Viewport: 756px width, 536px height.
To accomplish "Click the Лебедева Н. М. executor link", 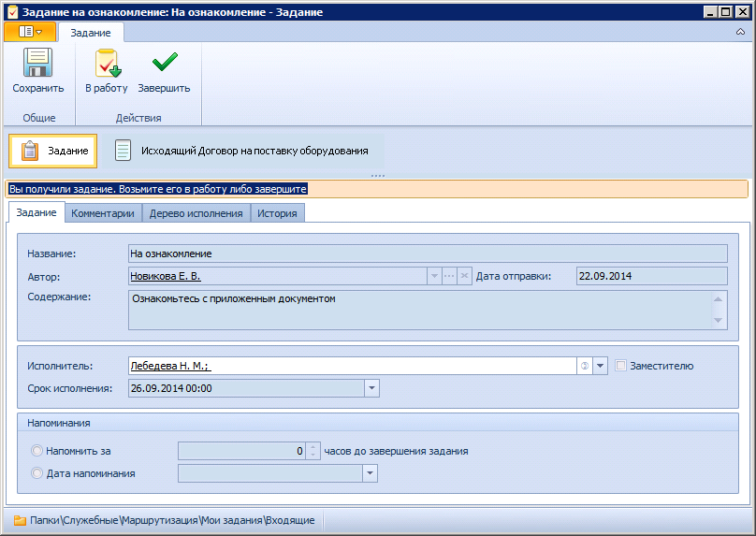I will [x=169, y=366].
